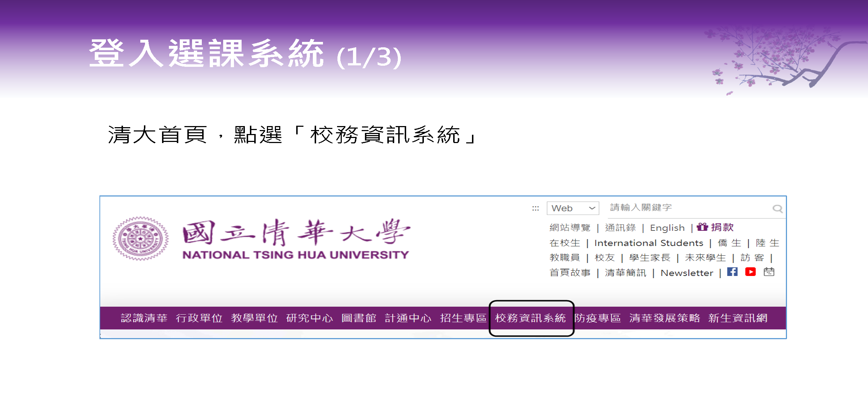Click the gift icon beside 捐款
Viewport: 868px width, 393px height.
(x=702, y=227)
